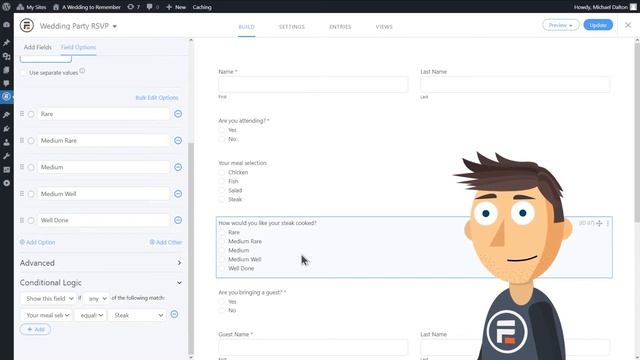640x360 pixels.
Task: Open the Dashboard icon in WordPress sidebar
Action: coord(6,24)
